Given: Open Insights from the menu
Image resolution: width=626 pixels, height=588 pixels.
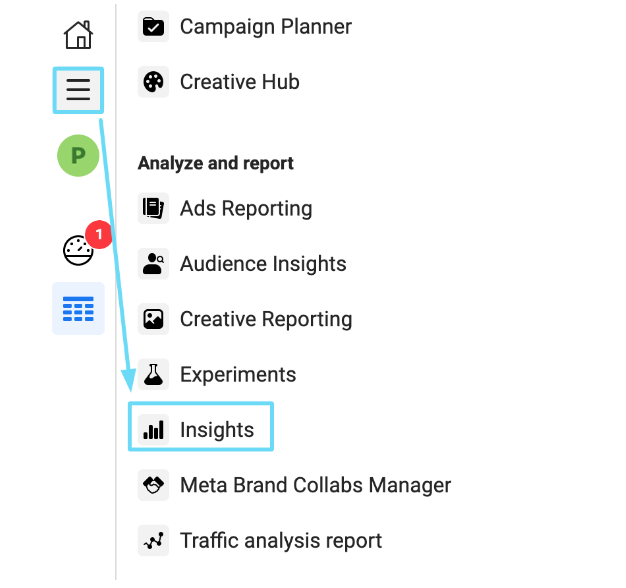Looking at the screenshot, I should [x=217, y=430].
